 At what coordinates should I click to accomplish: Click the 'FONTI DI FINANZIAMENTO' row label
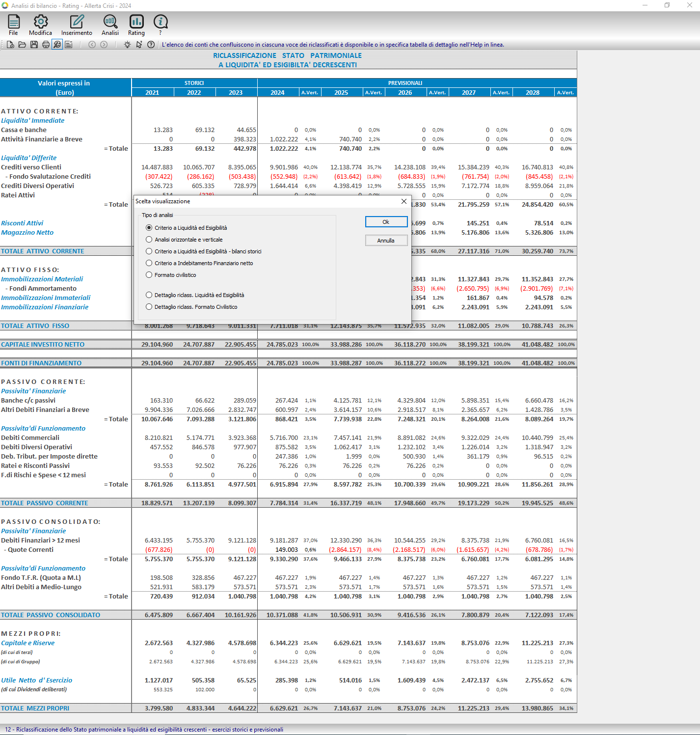point(41,363)
